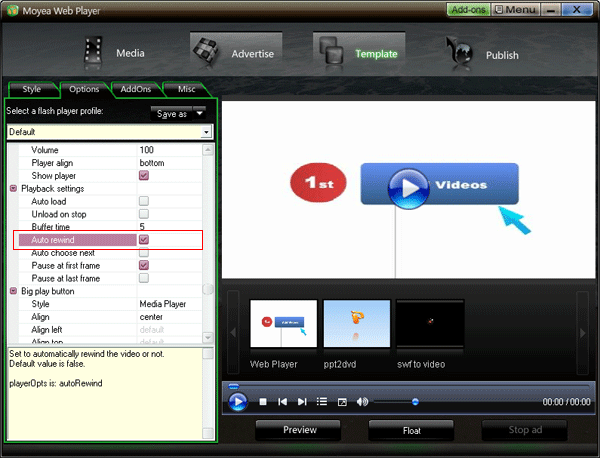Adjust the volume slider knob

point(415,402)
